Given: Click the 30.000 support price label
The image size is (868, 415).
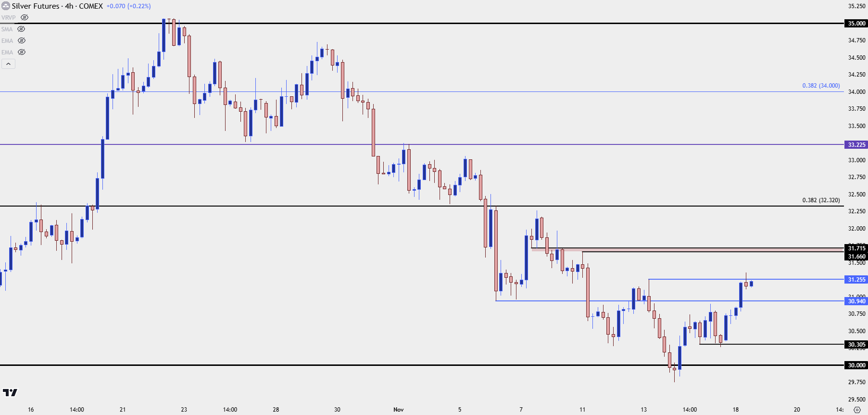Looking at the screenshot, I should coord(856,365).
